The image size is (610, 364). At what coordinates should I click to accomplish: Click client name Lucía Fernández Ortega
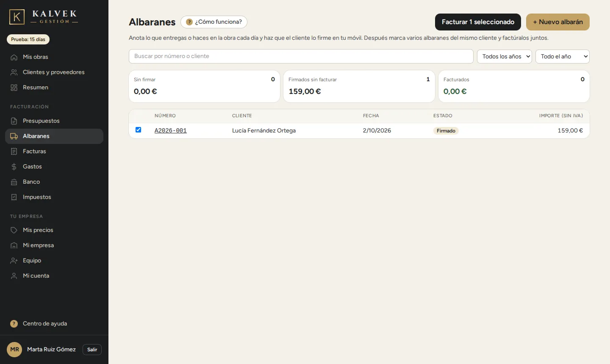[264, 131]
